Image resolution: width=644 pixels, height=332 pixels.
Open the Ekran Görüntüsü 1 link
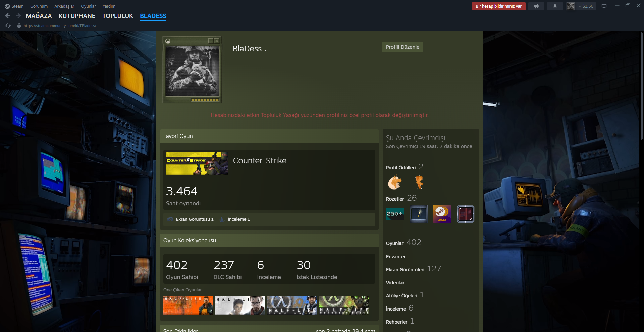pyautogui.click(x=195, y=219)
